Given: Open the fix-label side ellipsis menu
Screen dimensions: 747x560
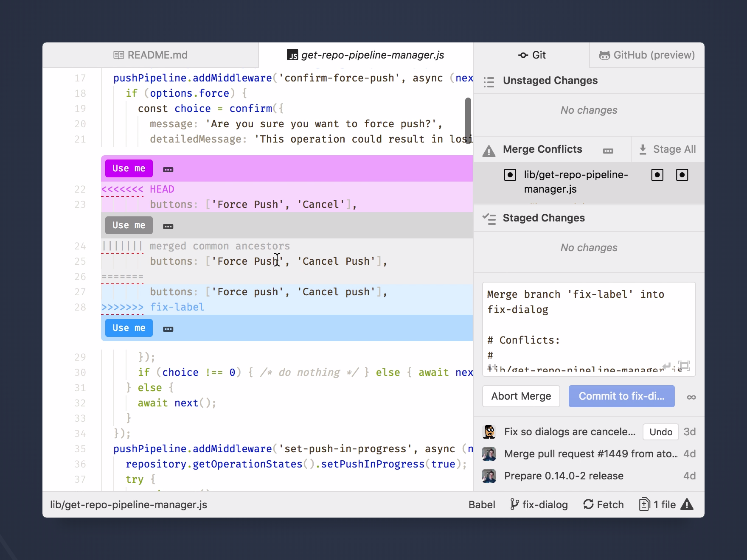Looking at the screenshot, I should point(168,329).
